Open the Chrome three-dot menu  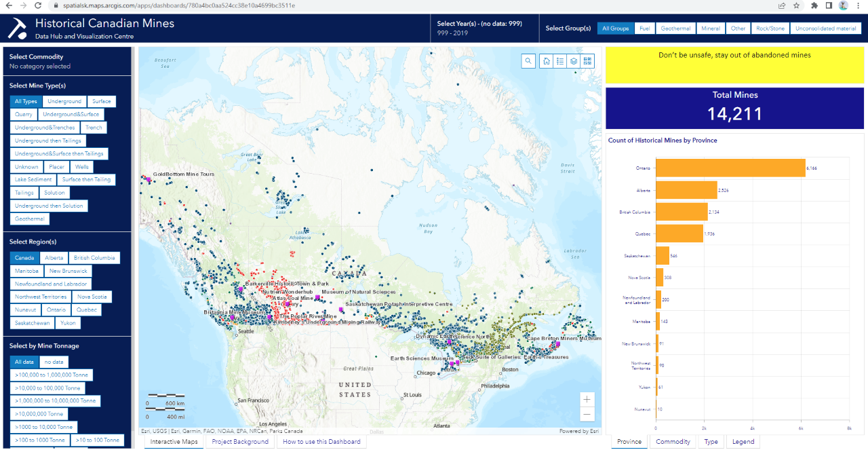point(859,5)
